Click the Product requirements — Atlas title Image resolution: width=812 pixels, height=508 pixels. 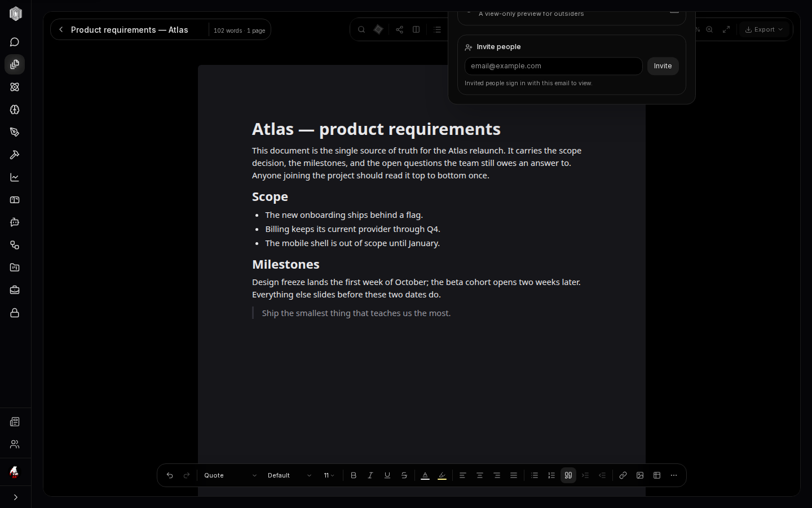click(130, 30)
